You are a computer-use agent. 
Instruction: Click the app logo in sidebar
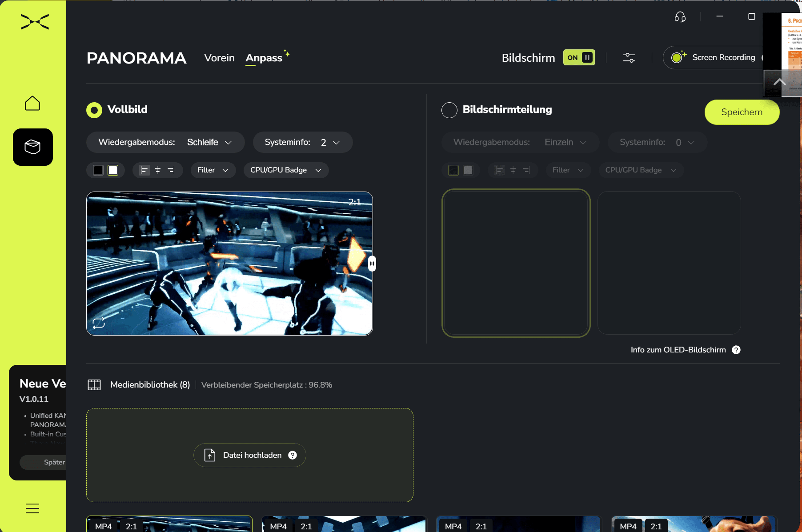click(x=35, y=22)
